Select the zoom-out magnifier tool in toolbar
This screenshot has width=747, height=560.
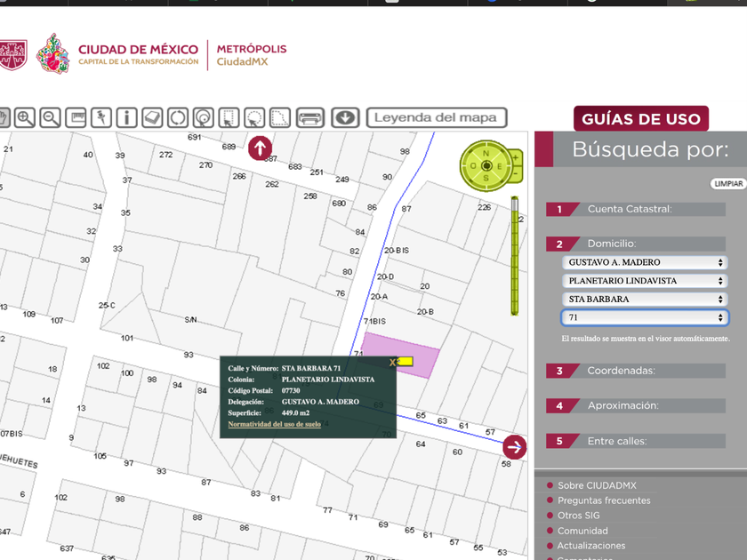(51, 117)
